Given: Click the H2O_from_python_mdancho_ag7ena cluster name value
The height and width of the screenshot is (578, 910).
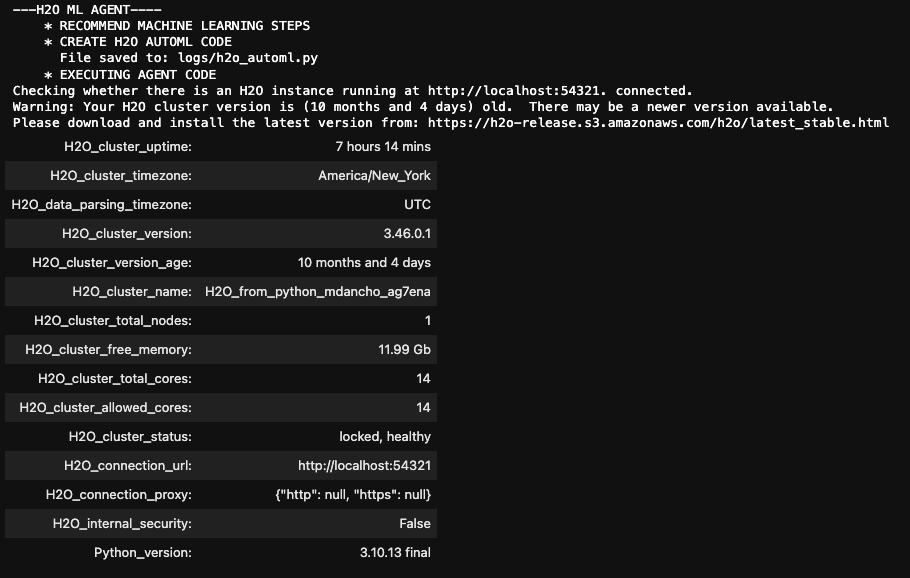Looking at the screenshot, I should tap(318, 292).
